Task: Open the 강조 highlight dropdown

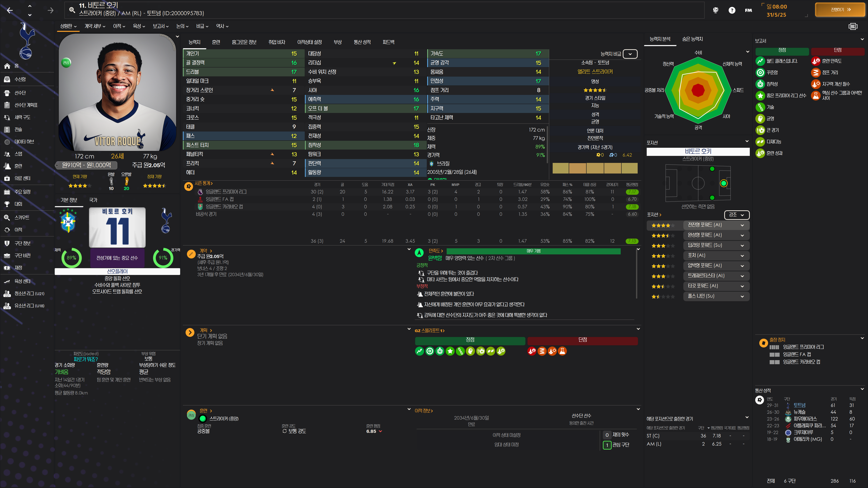Action: [x=736, y=215]
